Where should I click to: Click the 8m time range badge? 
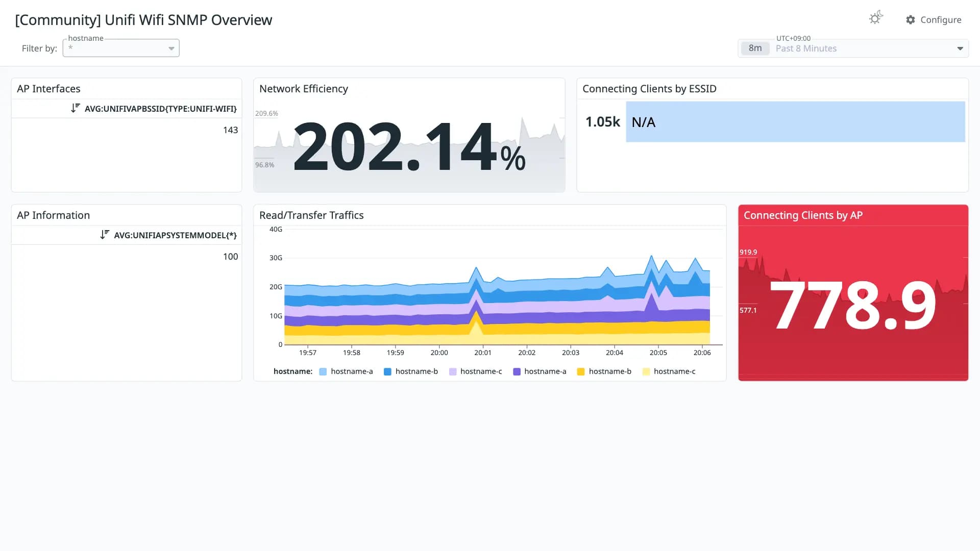tap(755, 48)
